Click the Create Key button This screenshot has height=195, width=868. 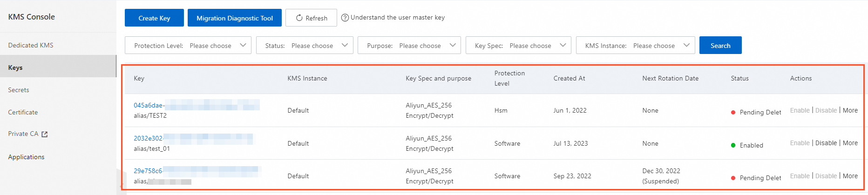point(154,18)
